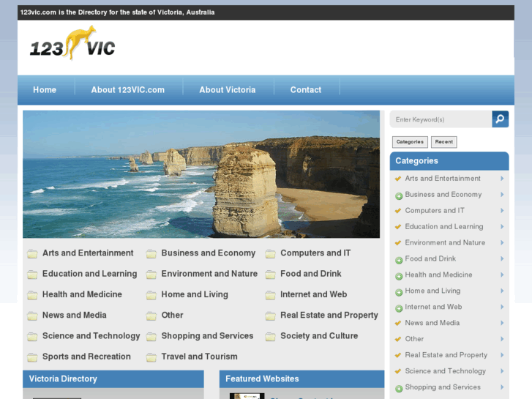Open sidebar Computers and IT link
Screen dimensions: 532x399
pos(435,211)
